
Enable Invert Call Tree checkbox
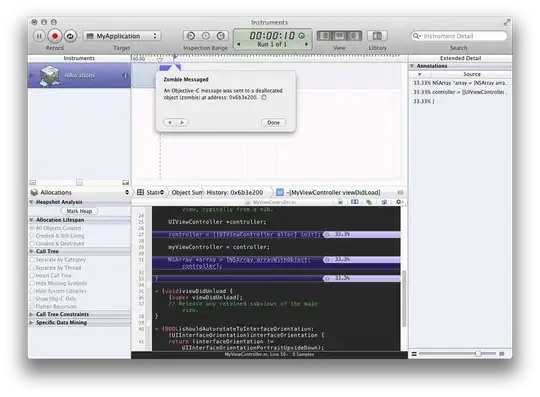coord(32,275)
